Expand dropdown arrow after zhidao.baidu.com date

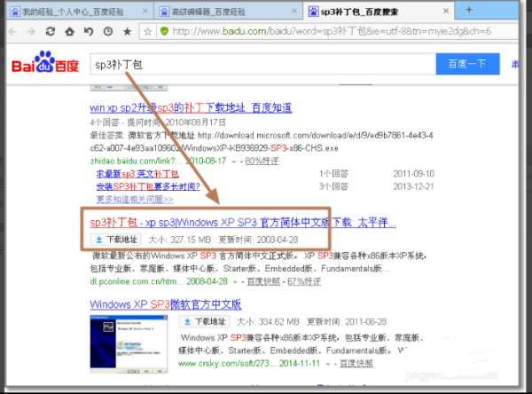click(234, 162)
